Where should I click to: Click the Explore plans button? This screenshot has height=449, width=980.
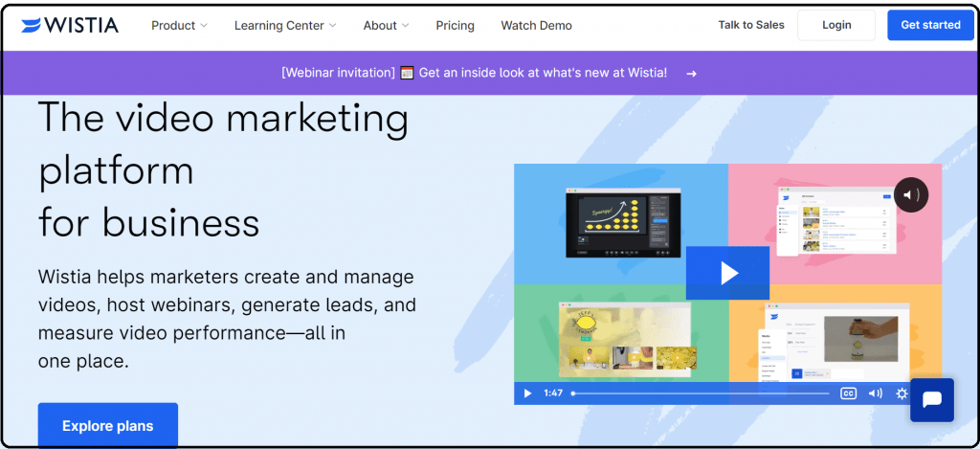pos(107,426)
